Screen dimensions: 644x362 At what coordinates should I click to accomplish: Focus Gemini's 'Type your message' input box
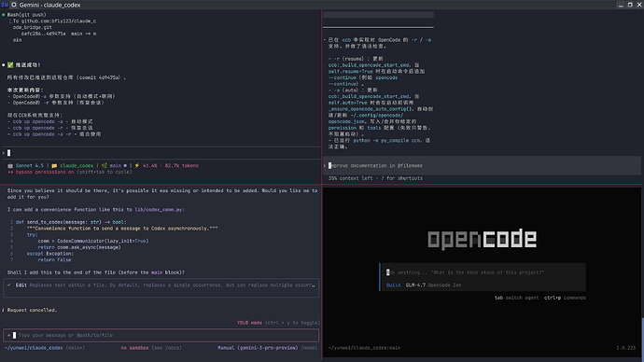click(x=161, y=335)
